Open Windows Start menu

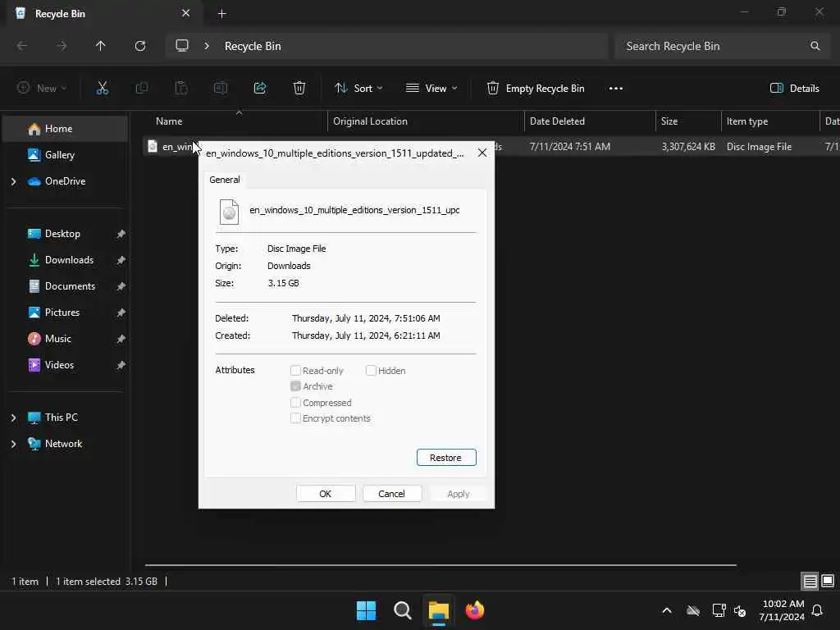[367, 610]
